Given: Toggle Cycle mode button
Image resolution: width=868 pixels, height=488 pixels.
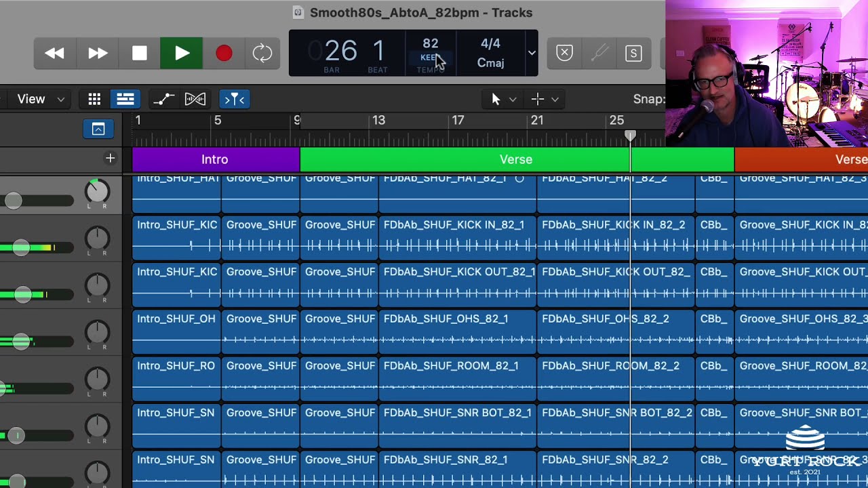Looking at the screenshot, I should (262, 54).
